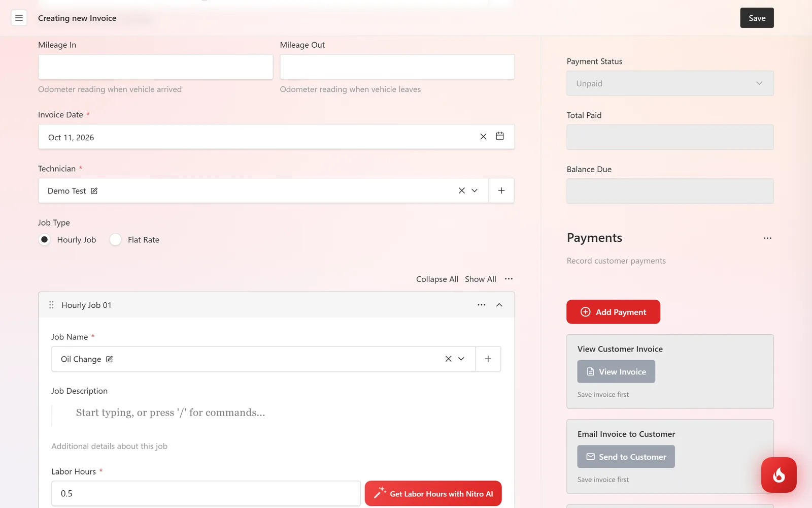
Task: Select the Flat Rate radio option
Action: [116, 239]
